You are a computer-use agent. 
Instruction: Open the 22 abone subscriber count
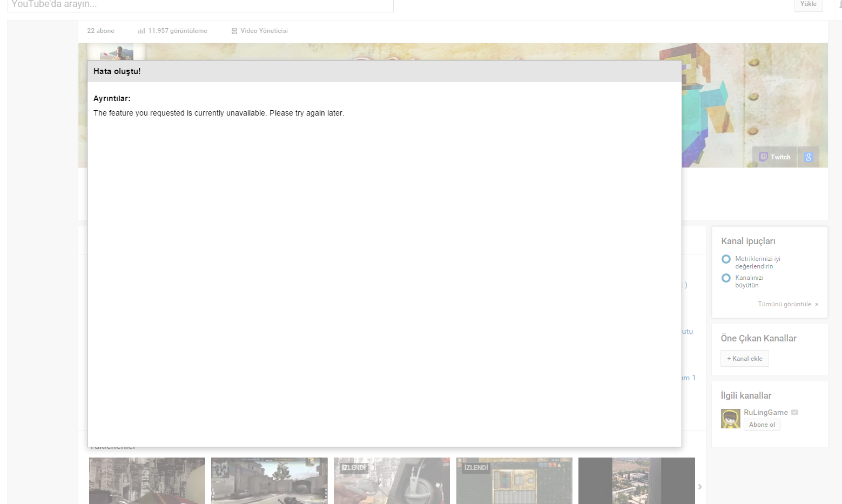pyautogui.click(x=100, y=31)
